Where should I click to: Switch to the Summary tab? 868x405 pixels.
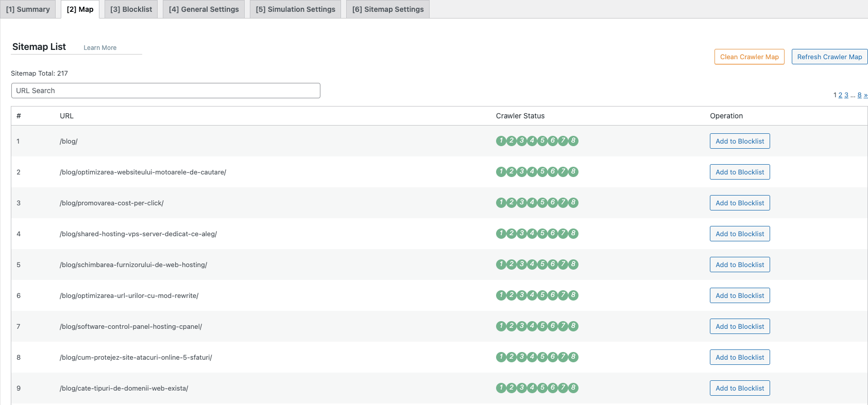point(28,9)
